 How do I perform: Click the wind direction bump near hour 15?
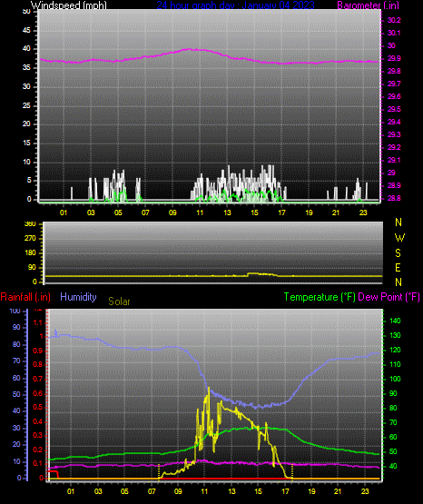(x=261, y=274)
